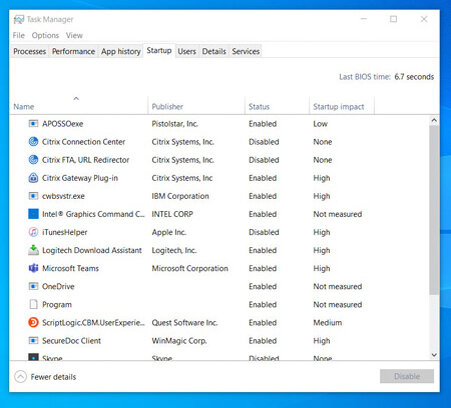Select the ScriptLogic orange icon
Screen dimensions: 451x408
pos(33,322)
